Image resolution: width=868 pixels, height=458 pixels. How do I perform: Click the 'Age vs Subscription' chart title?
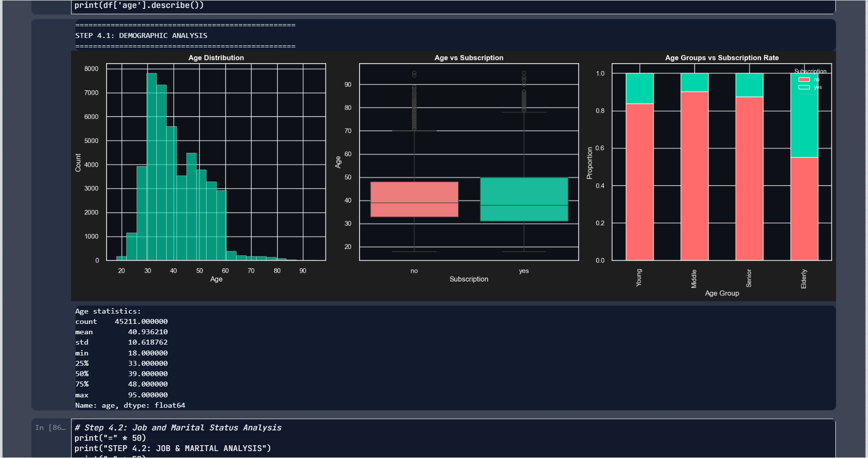coord(469,58)
